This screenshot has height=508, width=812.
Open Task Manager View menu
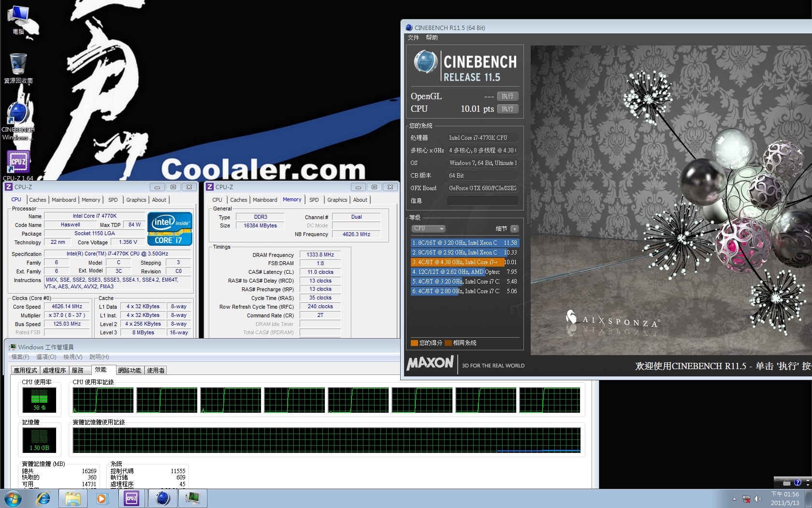click(73, 357)
